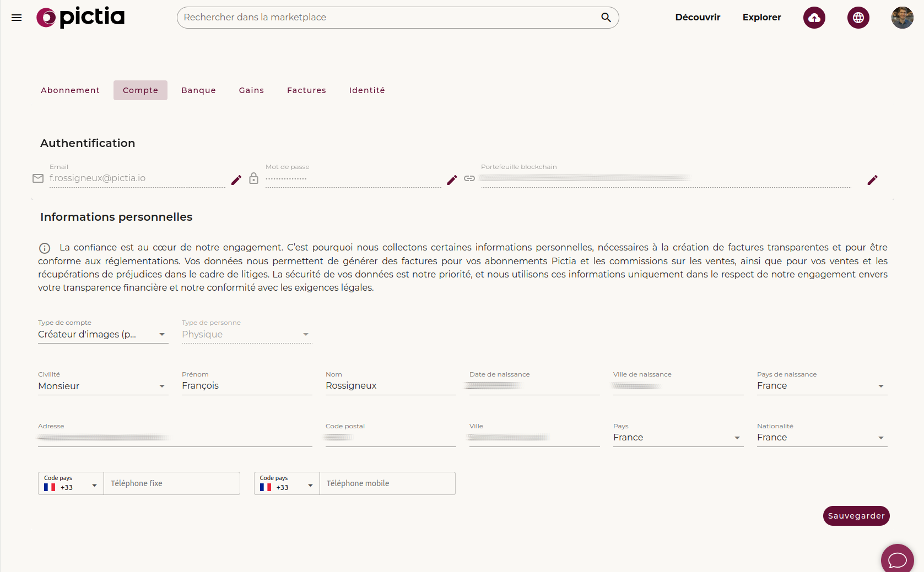Edit email with pencil icon
Screen dimensions: 924x572
[x=236, y=180]
